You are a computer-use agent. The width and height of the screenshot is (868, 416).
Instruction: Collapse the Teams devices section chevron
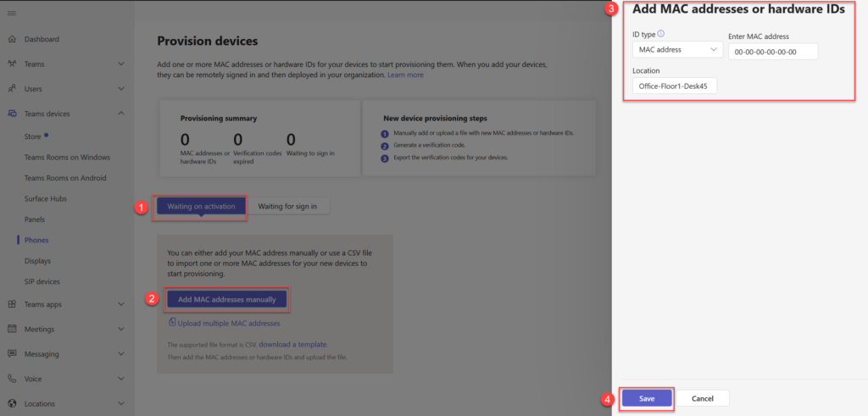click(121, 114)
